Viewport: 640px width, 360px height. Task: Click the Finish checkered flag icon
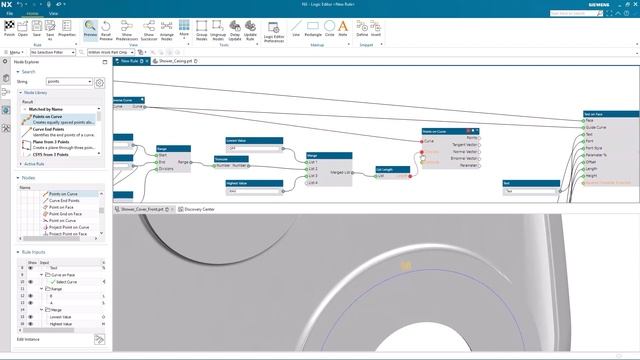coord(9,26)
